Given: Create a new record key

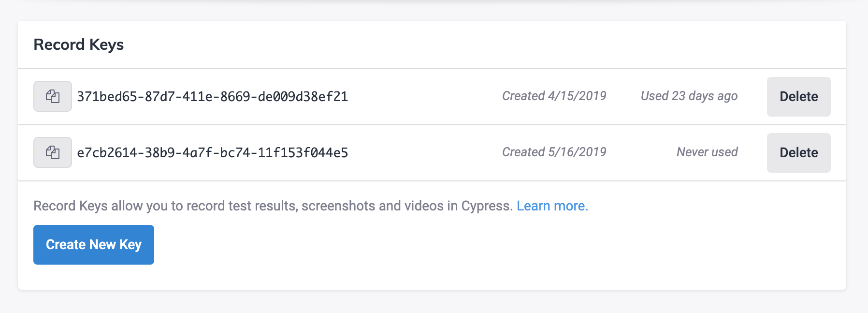Looking at the screenshot, I should (93, 245).
